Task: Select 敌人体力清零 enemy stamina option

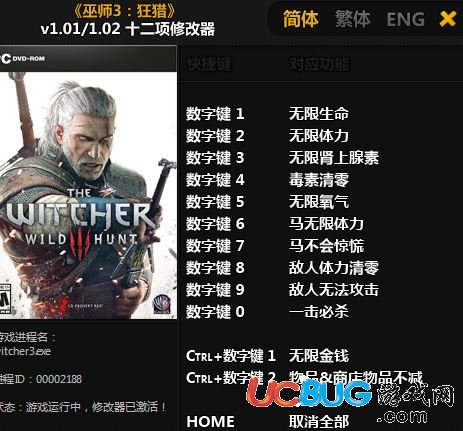Action: click(334, 268)
